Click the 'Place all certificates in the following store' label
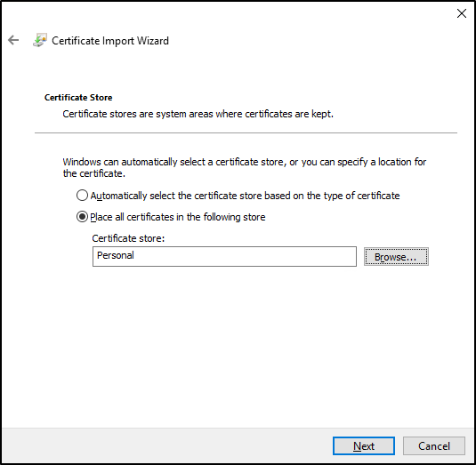The width and height of the screenshot is (476, 465). click(x=178, y=217)
